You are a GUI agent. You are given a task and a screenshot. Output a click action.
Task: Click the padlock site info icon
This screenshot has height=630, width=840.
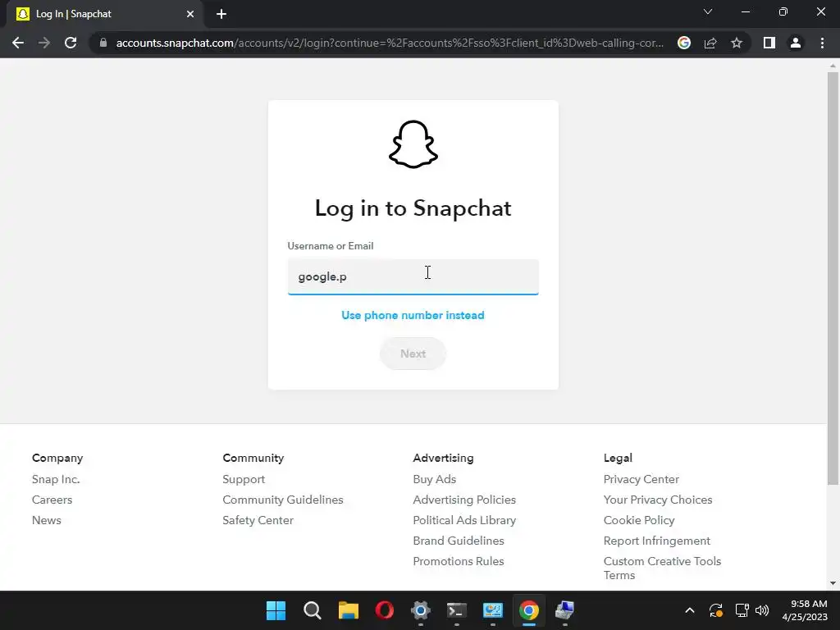coord(103,43)
